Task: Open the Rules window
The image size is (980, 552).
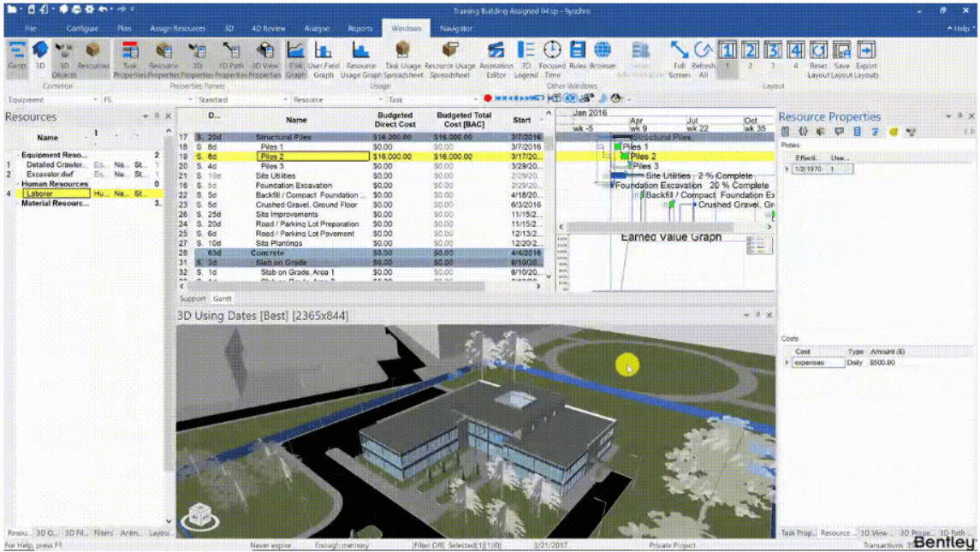Action: coord(578,56)
